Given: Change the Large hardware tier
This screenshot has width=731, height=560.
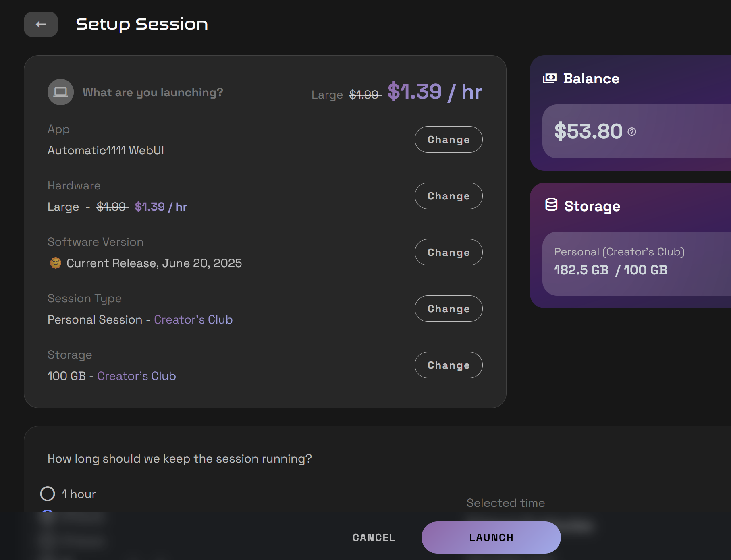Looking at the screenshot, I should pos(448,196).
